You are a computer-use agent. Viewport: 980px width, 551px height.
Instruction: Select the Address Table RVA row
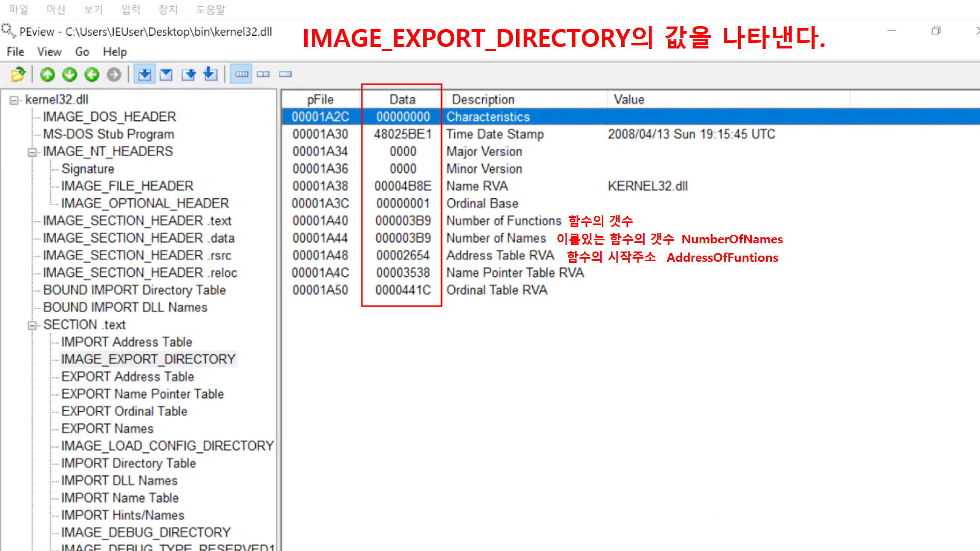(x=631, y=256)
